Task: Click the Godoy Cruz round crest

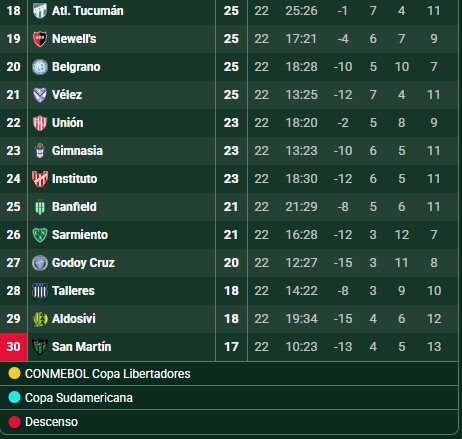Action: click(x=40, y=263)
